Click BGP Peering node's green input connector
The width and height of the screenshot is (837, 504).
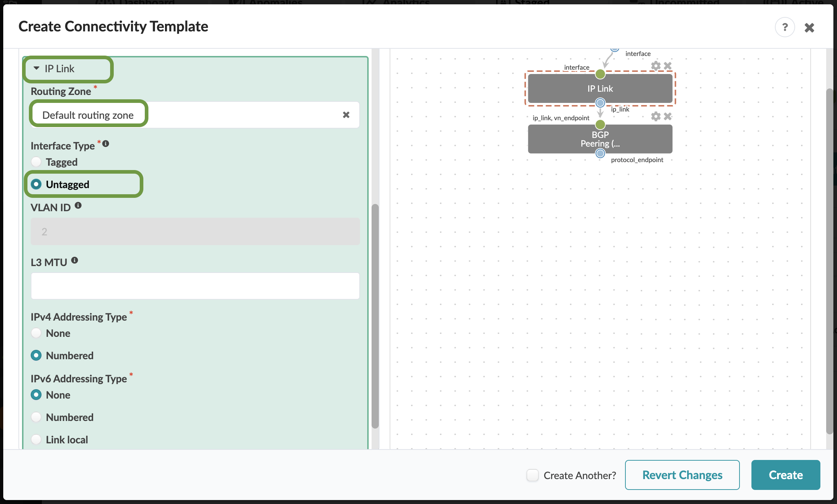[x=600, y=125]
